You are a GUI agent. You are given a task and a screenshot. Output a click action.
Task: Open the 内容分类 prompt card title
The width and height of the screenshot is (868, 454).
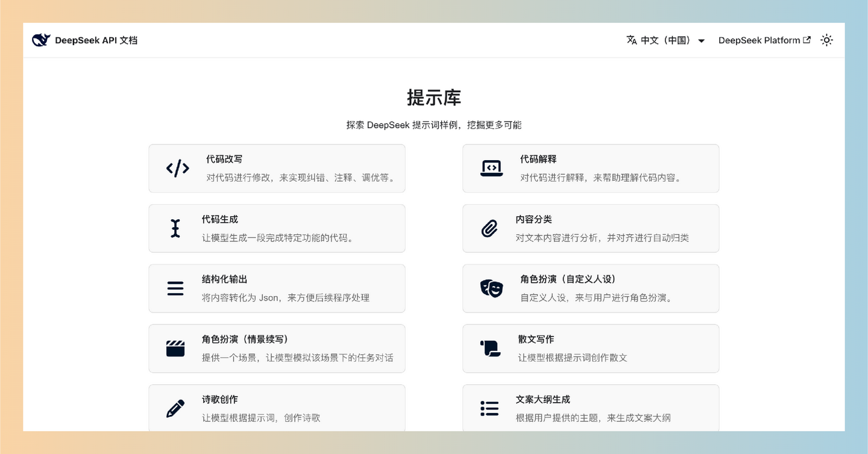point(534,219)
